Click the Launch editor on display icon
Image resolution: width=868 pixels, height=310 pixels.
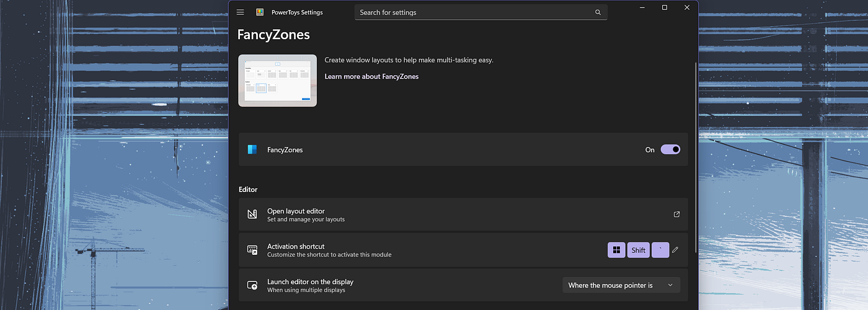coord(252,285)
